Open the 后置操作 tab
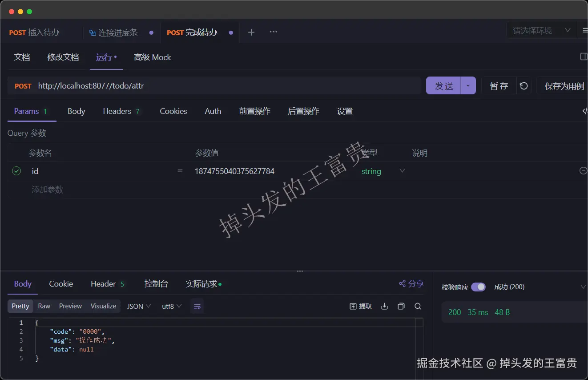The height and width of the screenshot is (380, 588). [303, 111]
